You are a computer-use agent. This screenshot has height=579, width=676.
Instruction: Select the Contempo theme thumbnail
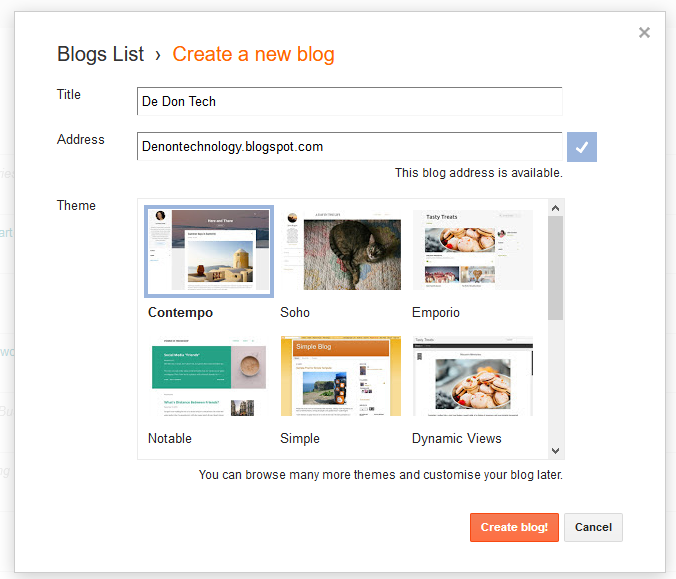pos(209,251)
